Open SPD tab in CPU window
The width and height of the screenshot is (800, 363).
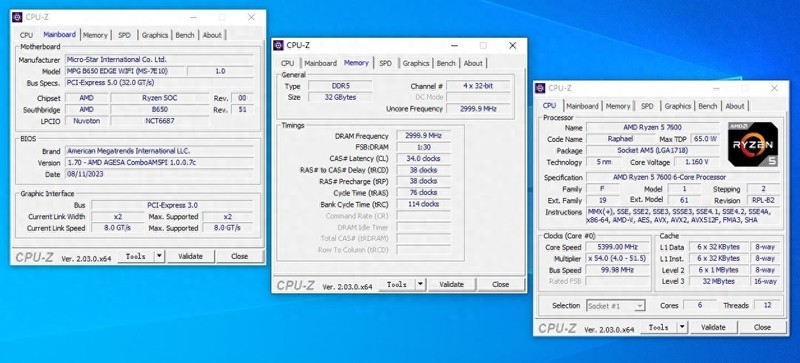pos(647,106)
